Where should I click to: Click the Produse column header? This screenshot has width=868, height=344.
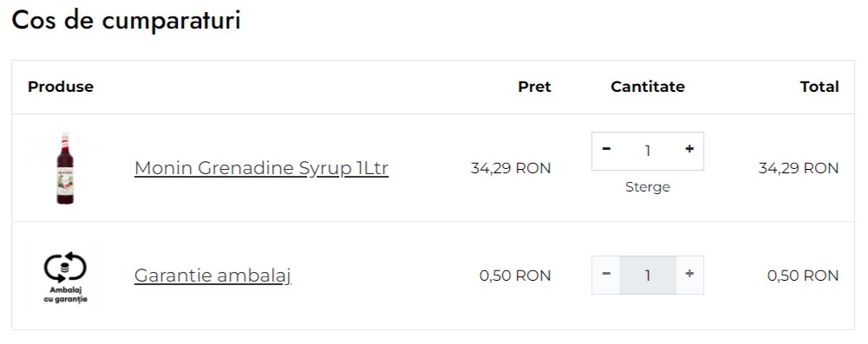click(x=61, y=87)
